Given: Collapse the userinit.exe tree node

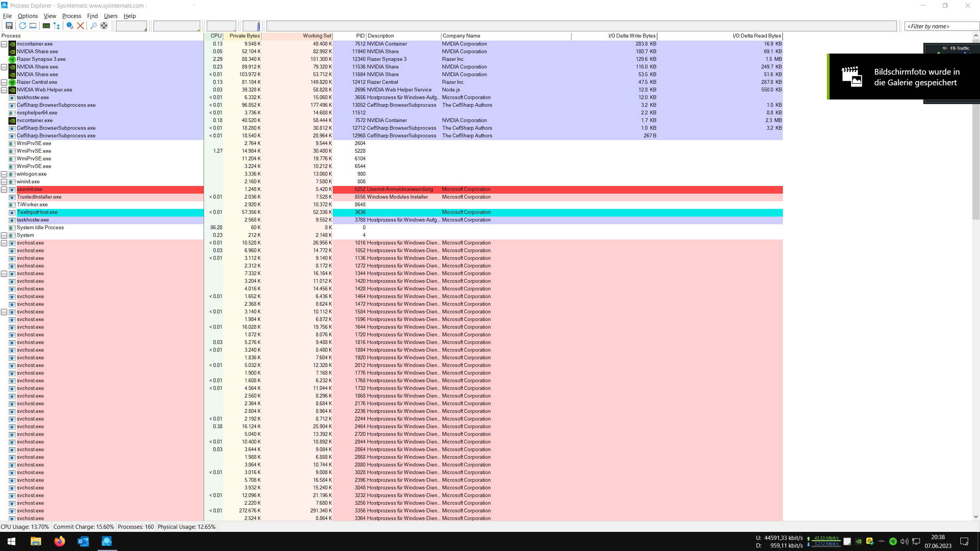Looking at the screenshot, I should pos(4,189).
